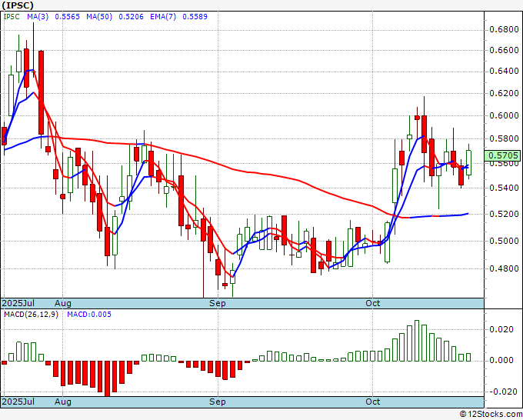Image resolution: width=523 pixels, height=420 pixels.
Task: Click the 0.5800 price axis label
Action: (504, 138)
